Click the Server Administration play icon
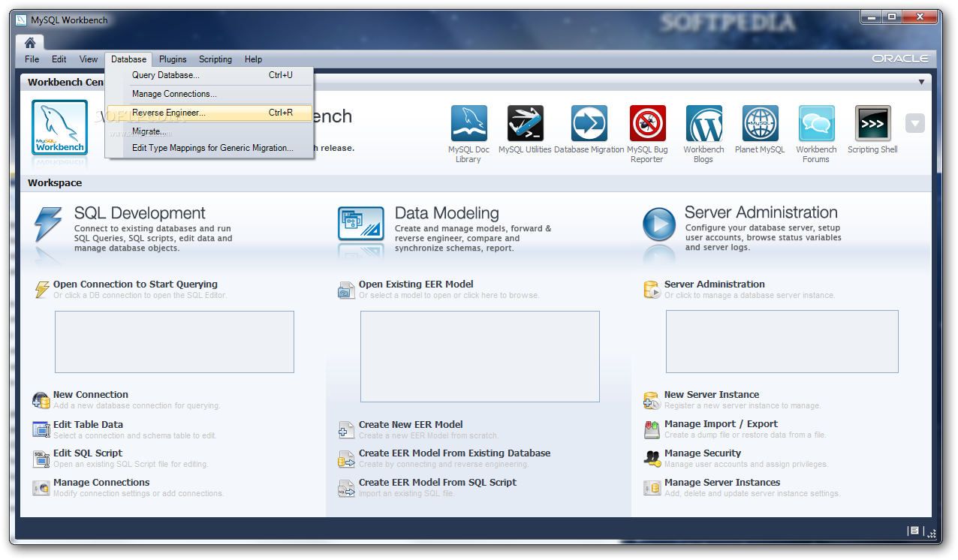Image resolution: width=958 pixels, height=560 pixels. point(659,224)
